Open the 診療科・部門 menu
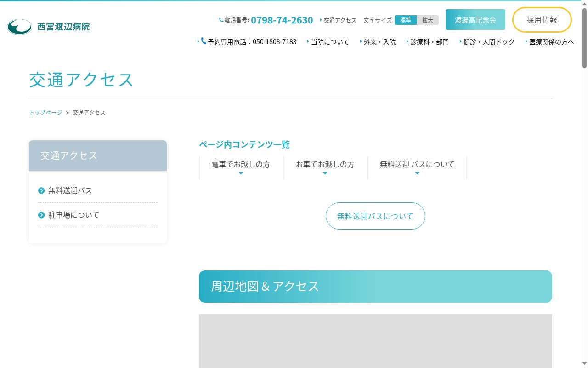 click(430, 42)
